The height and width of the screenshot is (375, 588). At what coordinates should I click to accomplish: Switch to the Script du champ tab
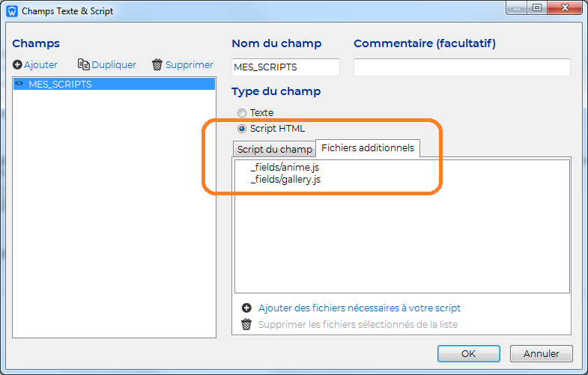coord(274,149)
